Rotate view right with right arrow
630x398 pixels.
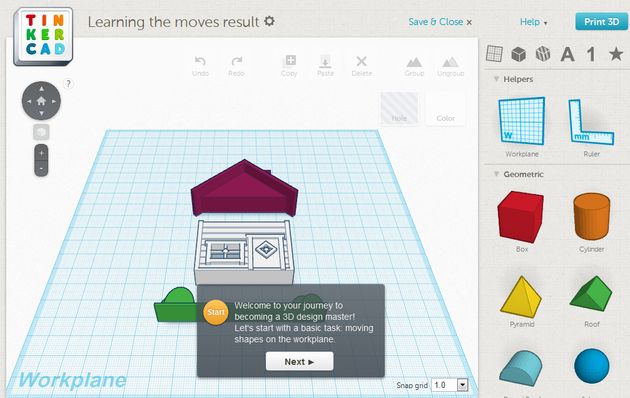point(54,101)
